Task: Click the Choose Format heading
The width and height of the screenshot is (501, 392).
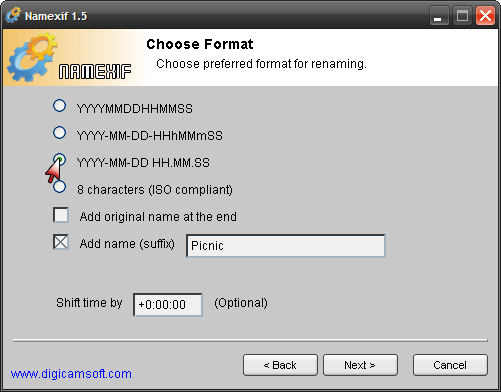Action: pyautogui.click(x=200, y=44)
